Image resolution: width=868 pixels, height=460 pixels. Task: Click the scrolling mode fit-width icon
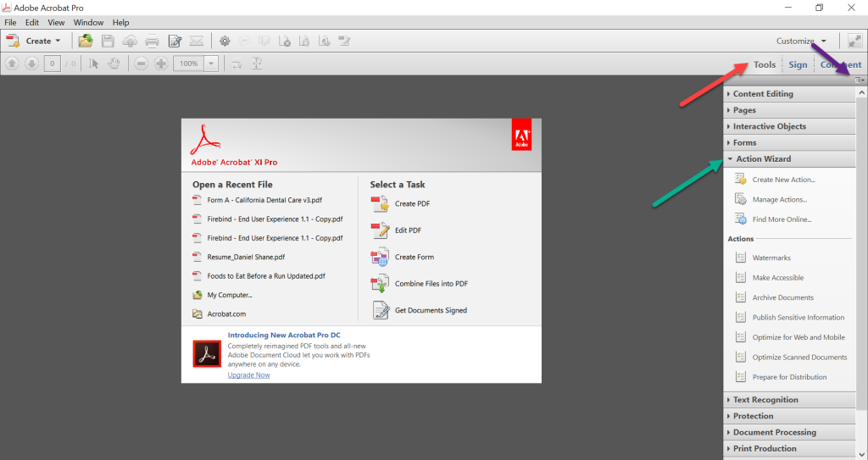tap(237, 64)
